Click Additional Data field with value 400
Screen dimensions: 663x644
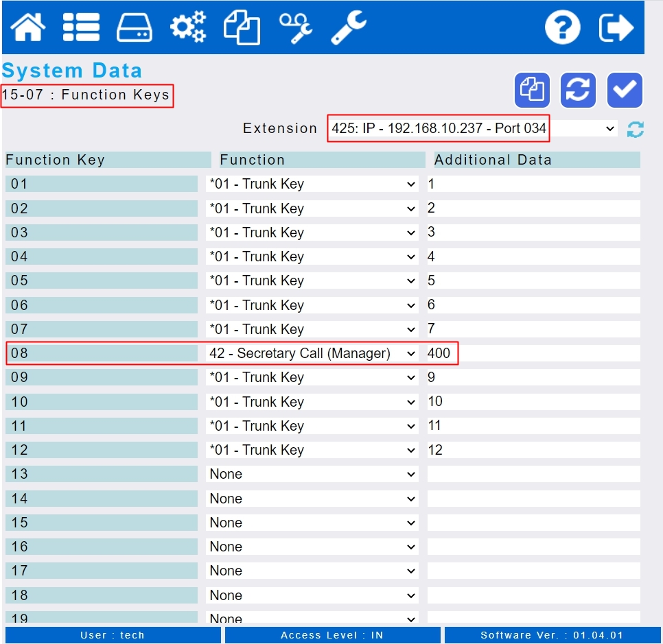tap(533, 353)
